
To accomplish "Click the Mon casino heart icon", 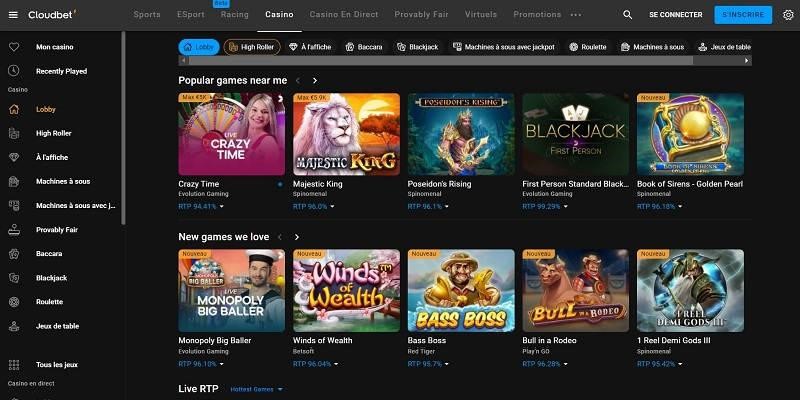I will (x=14, y=47).
